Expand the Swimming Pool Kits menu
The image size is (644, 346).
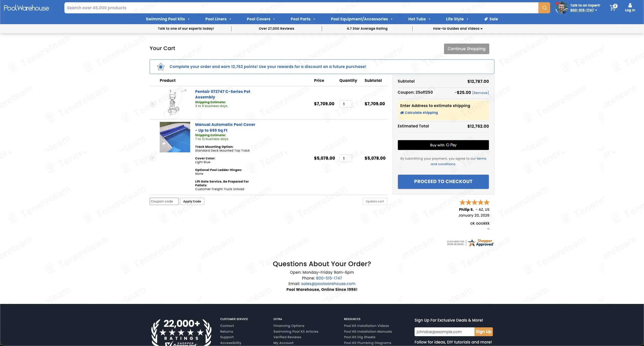coord(168,19)
